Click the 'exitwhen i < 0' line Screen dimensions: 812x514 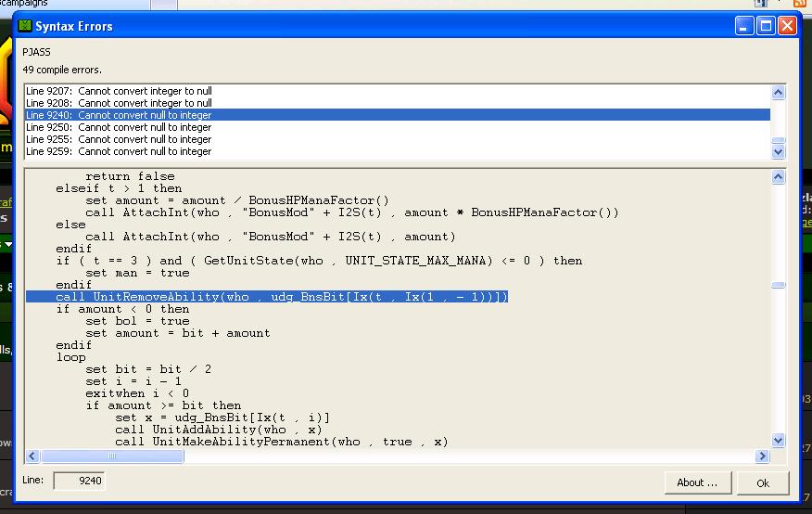pos(137,393)
